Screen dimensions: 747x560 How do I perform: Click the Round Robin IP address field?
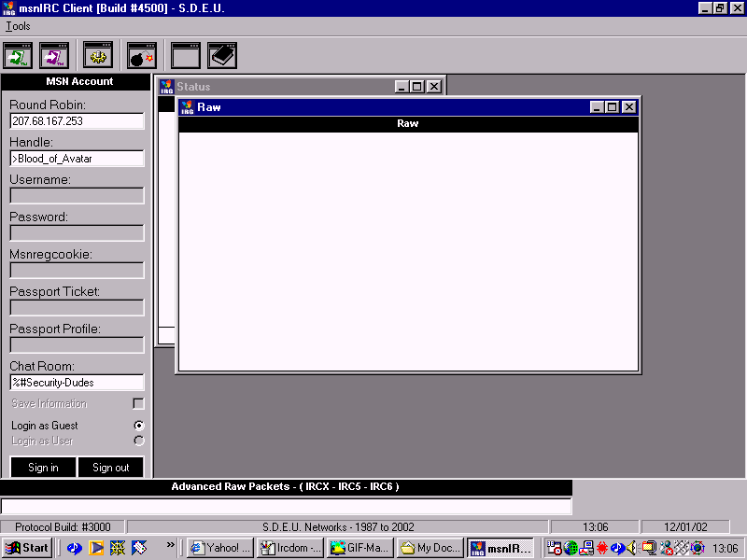point(77,121)
